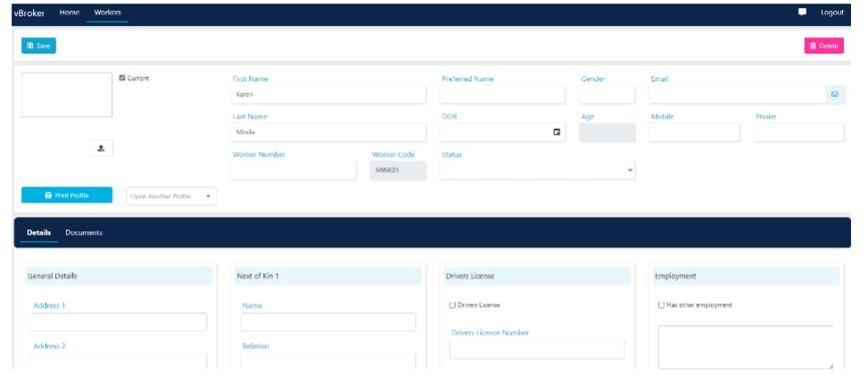868x391 pixels.
Task: Click the Employment section header
Action: tap(746, 276)
